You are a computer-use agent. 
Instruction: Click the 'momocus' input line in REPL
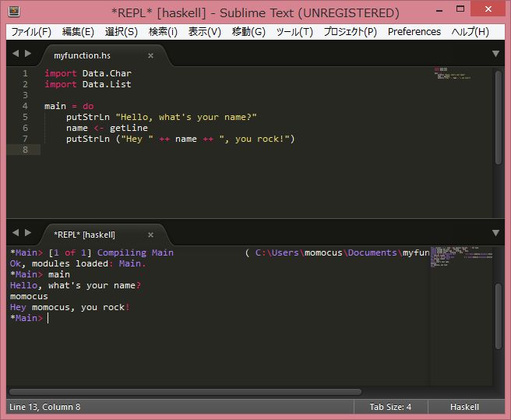29,296
